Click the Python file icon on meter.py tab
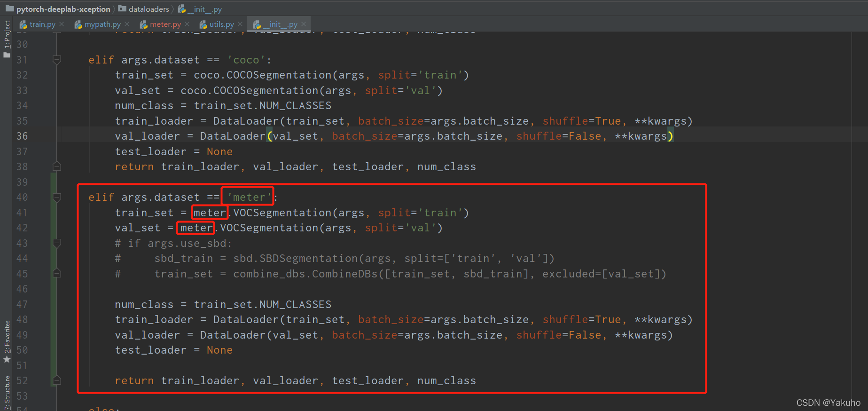The height and width of the screenshot is (411, 868). pos(144,24)
